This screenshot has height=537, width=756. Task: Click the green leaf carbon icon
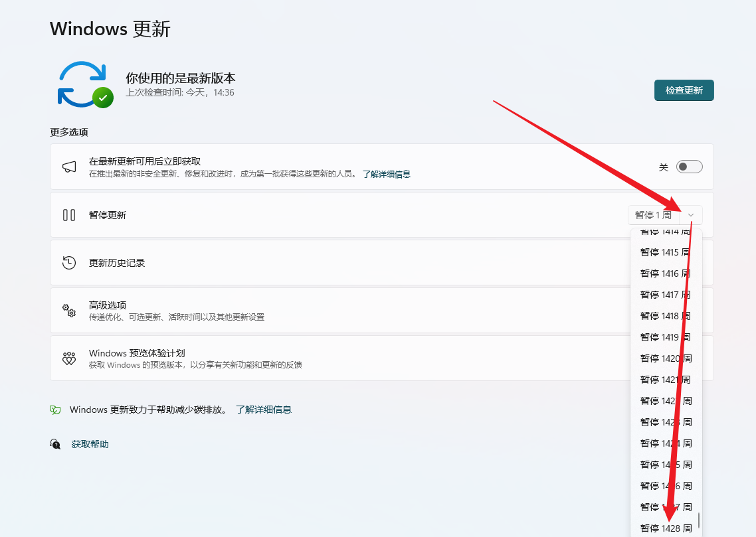(55, 410)
